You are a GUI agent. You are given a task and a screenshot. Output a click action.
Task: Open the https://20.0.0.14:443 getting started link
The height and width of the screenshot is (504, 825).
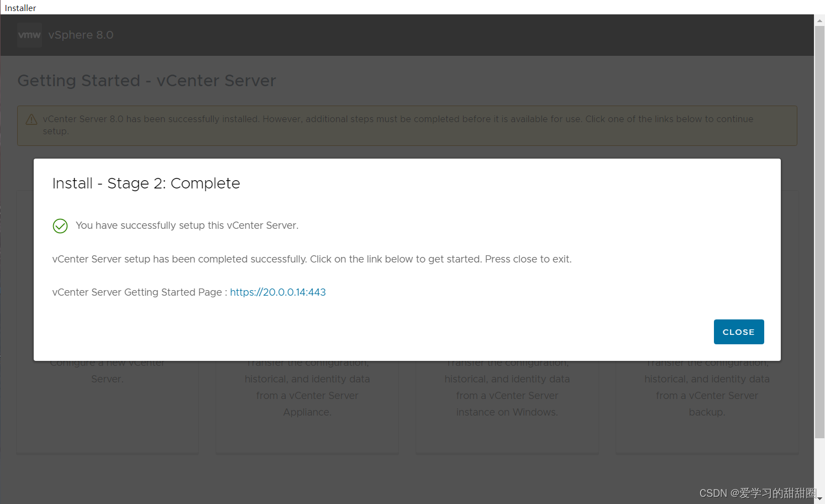tap(278, 292)
